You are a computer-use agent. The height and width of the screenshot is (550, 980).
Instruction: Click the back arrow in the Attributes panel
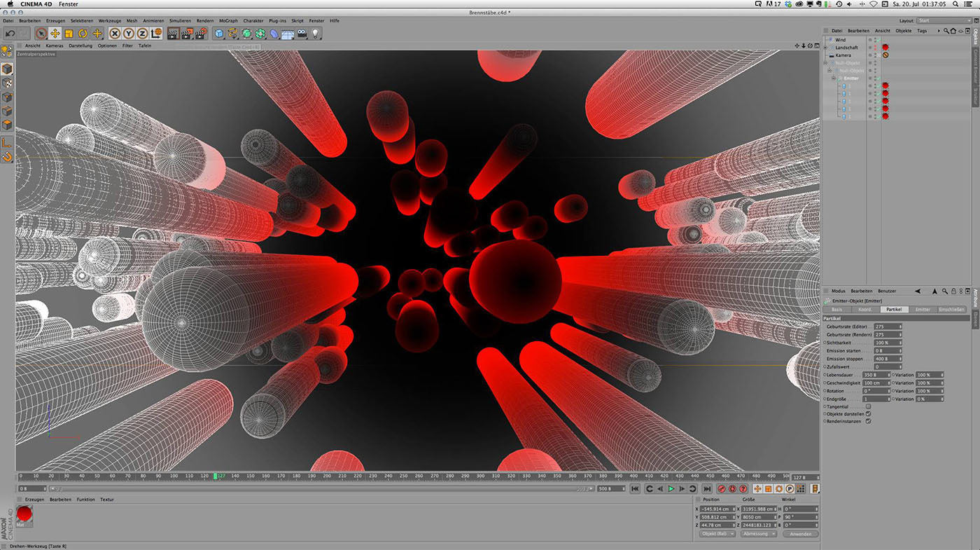point(918,291)
